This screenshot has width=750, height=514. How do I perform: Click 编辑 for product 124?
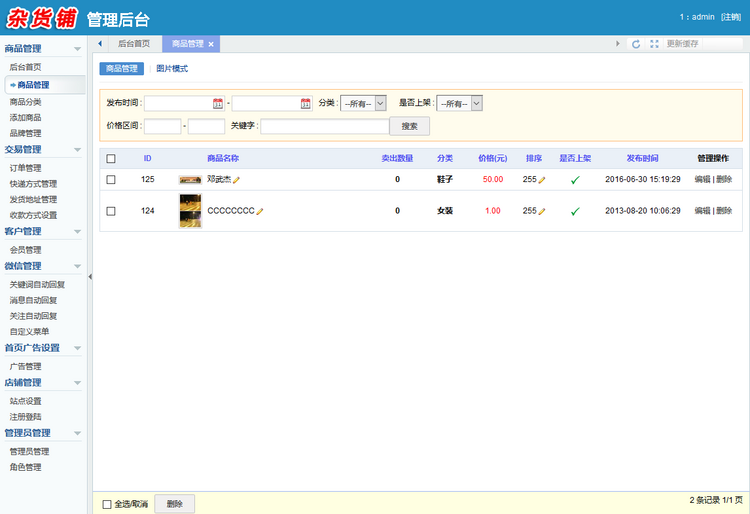click(x=702, y=211)
